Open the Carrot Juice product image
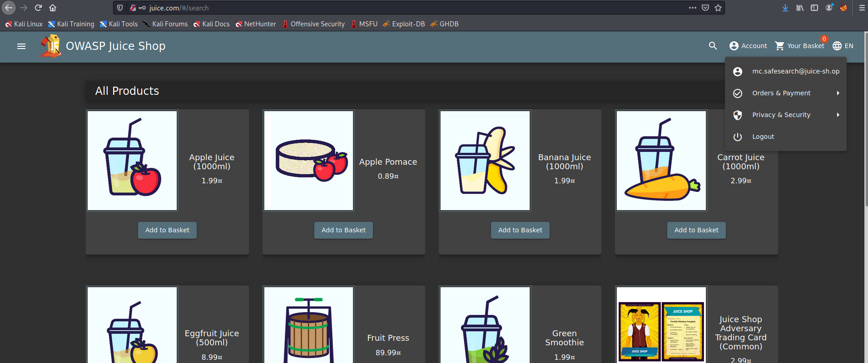 (x=661, y=161)
